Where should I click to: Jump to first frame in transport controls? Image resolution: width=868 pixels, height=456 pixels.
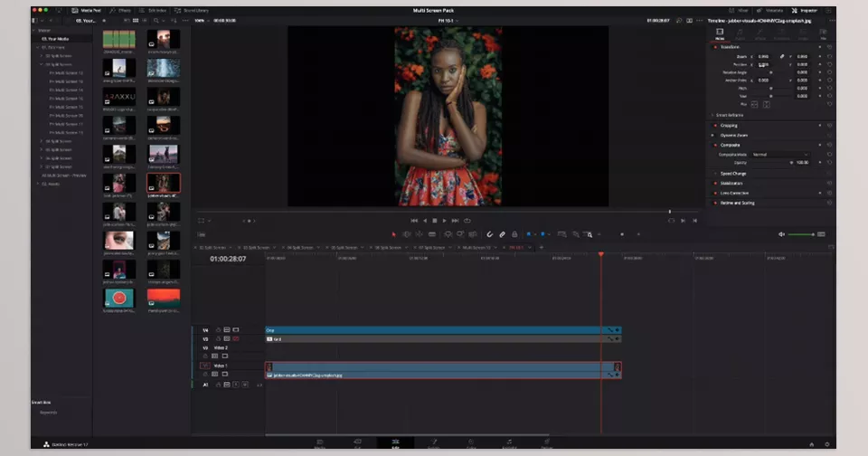click(x=414, y=220)
